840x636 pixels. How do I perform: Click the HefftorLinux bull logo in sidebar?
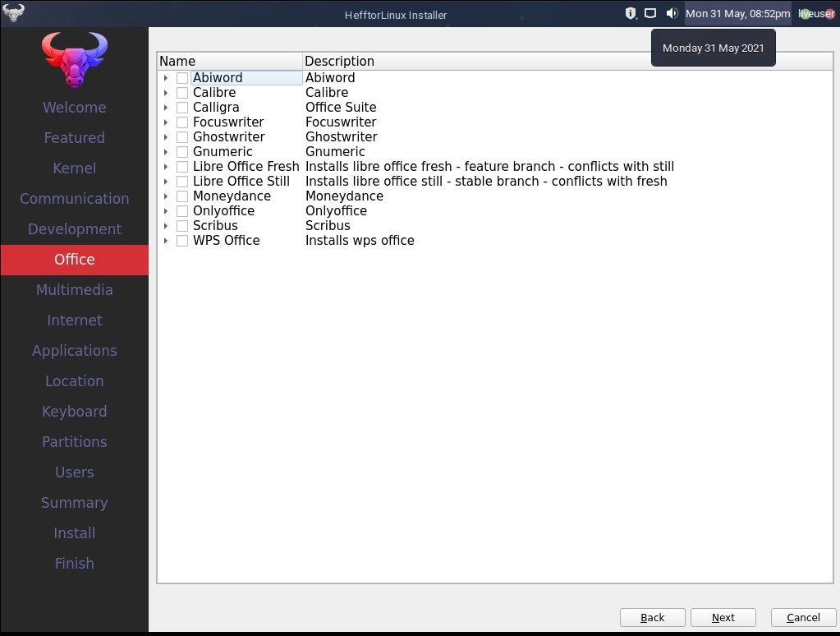tap(74, 60)
